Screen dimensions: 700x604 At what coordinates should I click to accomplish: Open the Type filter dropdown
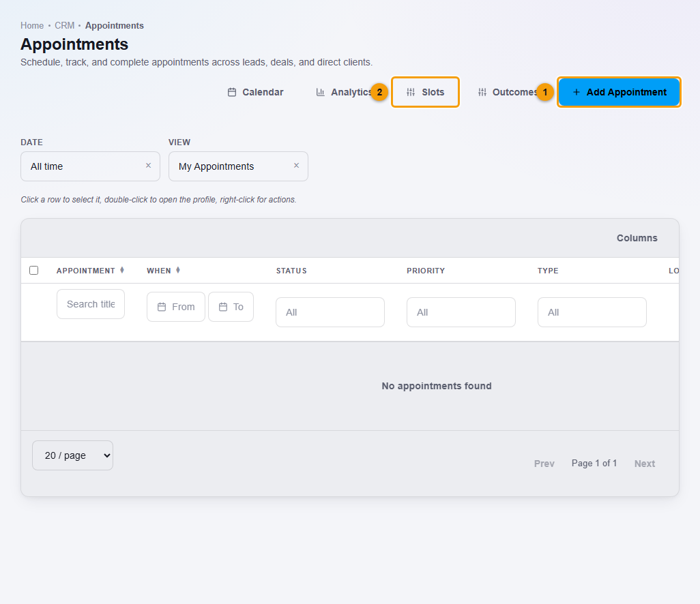[592, 312]
